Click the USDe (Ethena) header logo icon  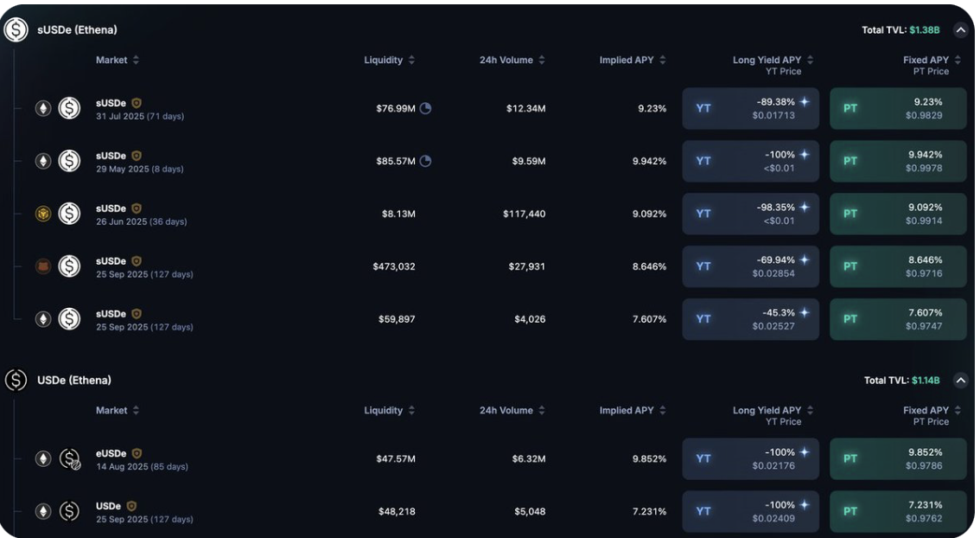coord(16,381)
